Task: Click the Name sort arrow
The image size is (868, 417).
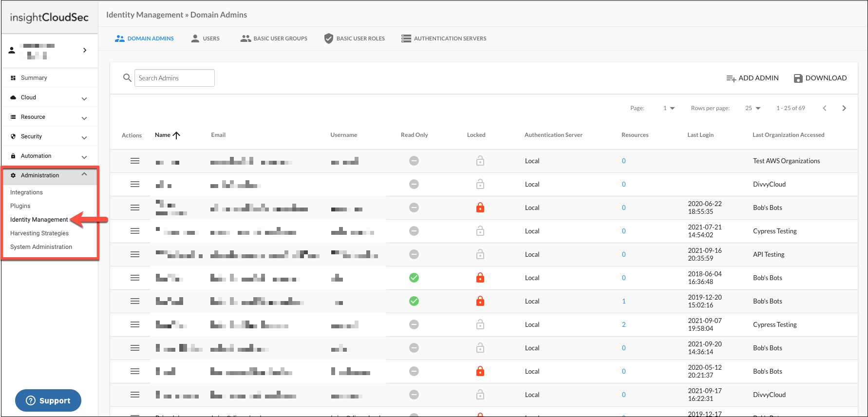Action: pyautogui.click(x=176, y=135)
